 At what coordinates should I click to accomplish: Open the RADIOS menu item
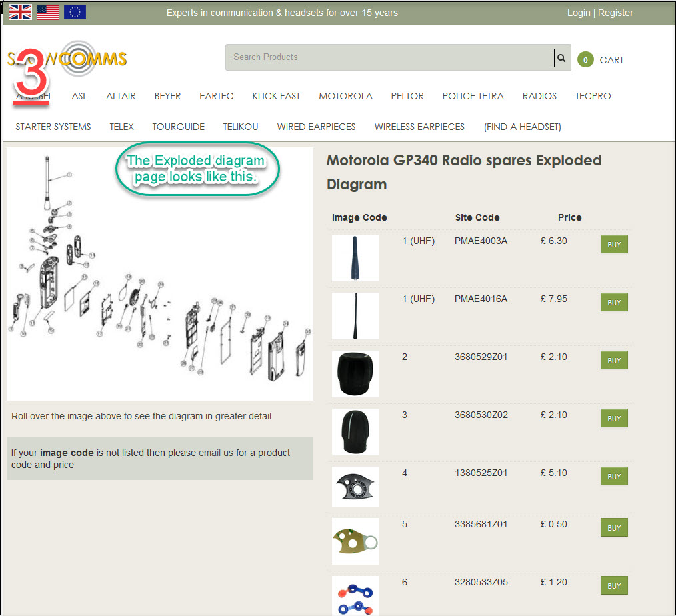coord(539,96)
